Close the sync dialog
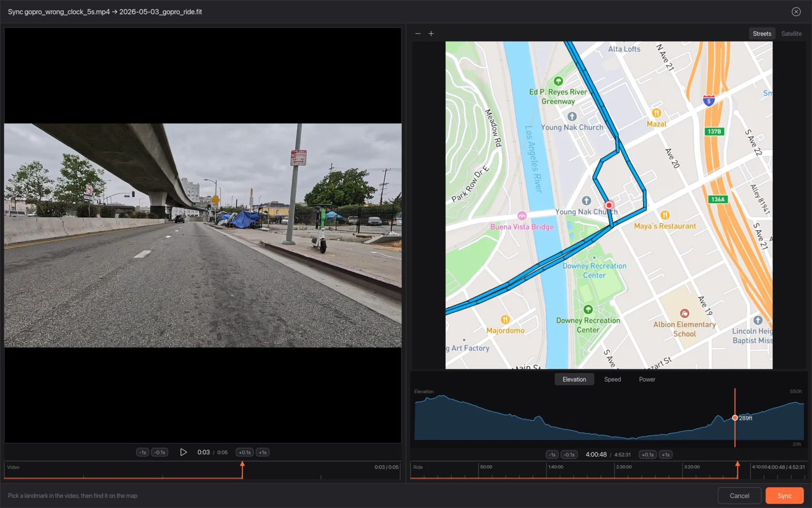This screenshot has height=508, width=812. pos(796,12)
